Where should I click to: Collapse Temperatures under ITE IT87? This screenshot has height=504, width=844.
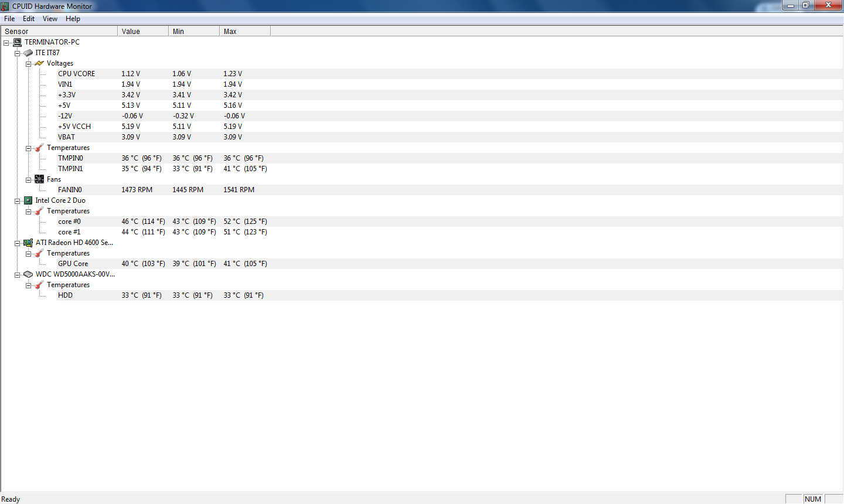tap(28, 148)
